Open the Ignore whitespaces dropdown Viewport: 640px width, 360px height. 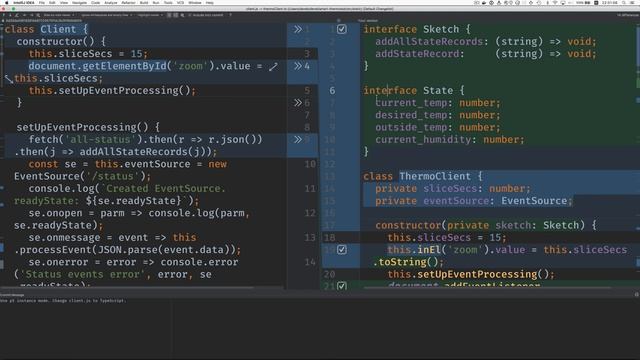coord(107,15)
